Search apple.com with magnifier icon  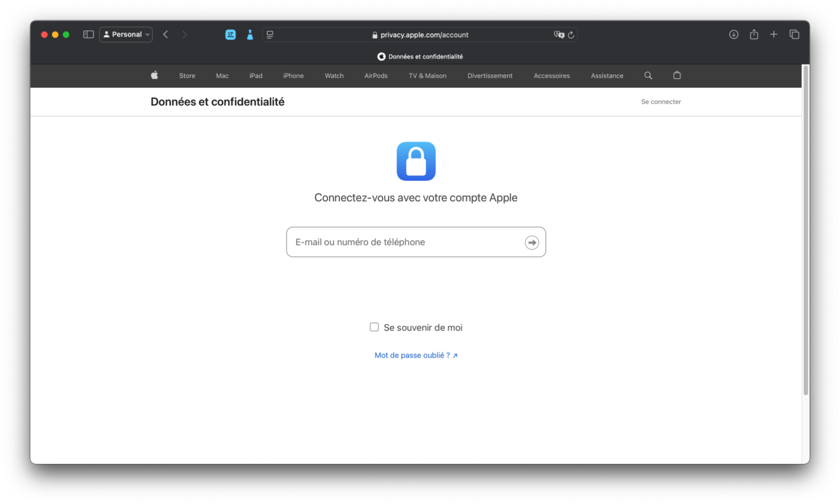click(648, 75)
